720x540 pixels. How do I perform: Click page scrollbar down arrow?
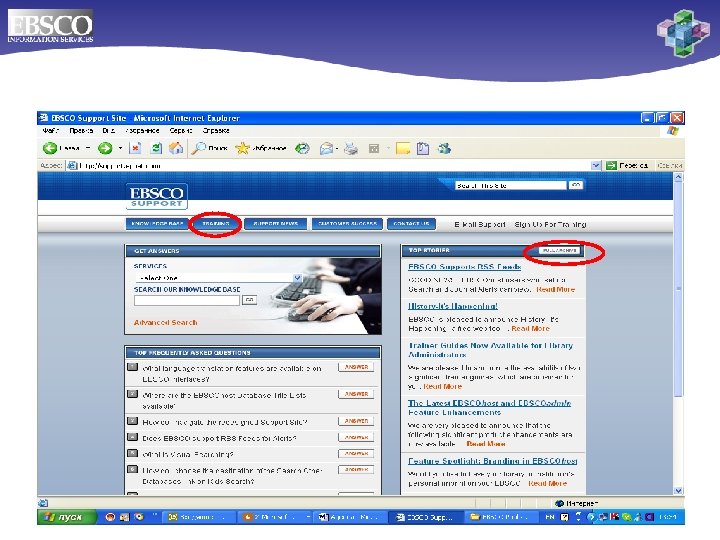(x=678, y=490)
